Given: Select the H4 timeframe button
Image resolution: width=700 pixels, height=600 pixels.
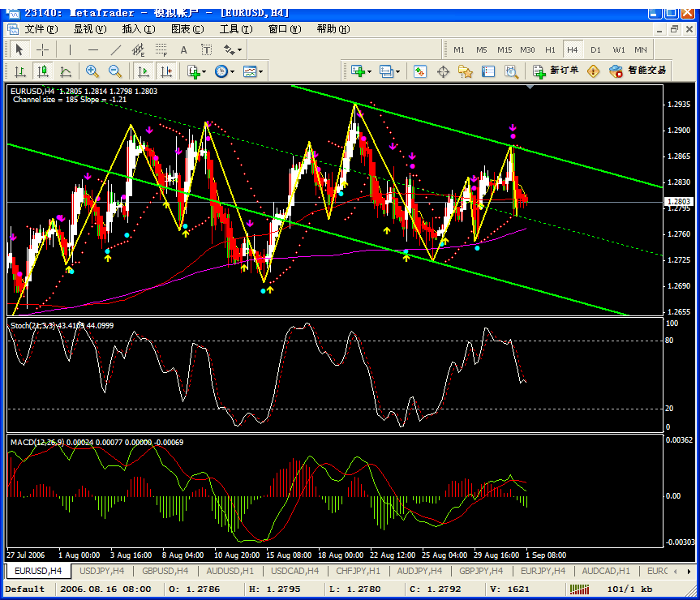Looking at the screenshot, I should tap(573, 49).
